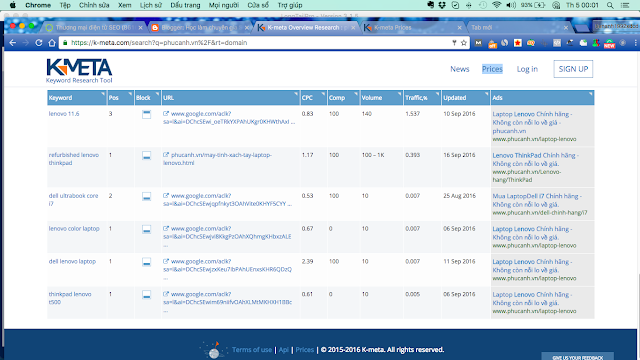The height and width of the screenshot is (360, 640).
Task: Click the block icon in dell lenovo laptop row
Action: [147, 262]
